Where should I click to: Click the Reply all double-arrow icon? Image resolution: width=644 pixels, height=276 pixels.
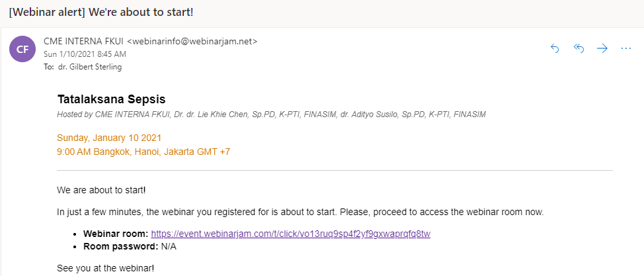[x=579, y=48]
